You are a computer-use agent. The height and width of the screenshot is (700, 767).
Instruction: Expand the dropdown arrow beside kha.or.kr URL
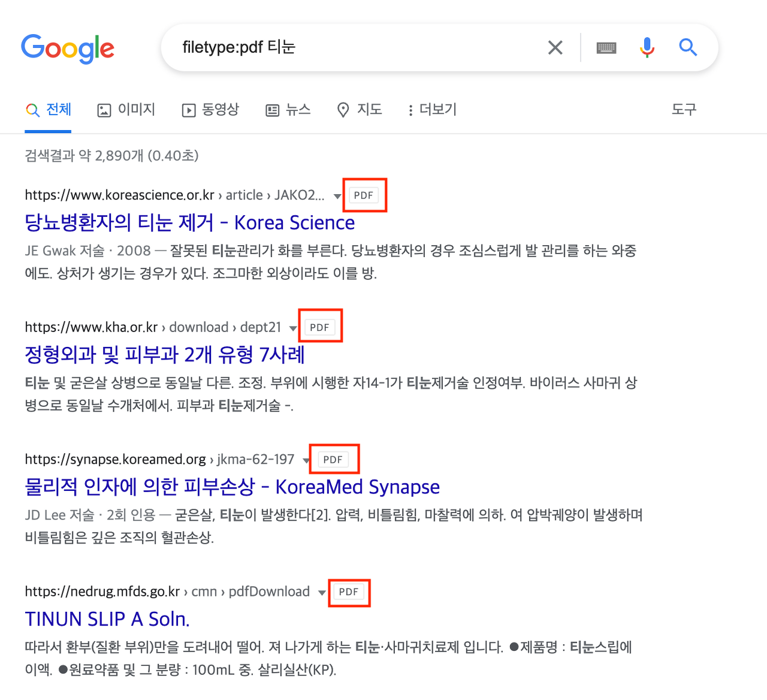tap(293, 328)
